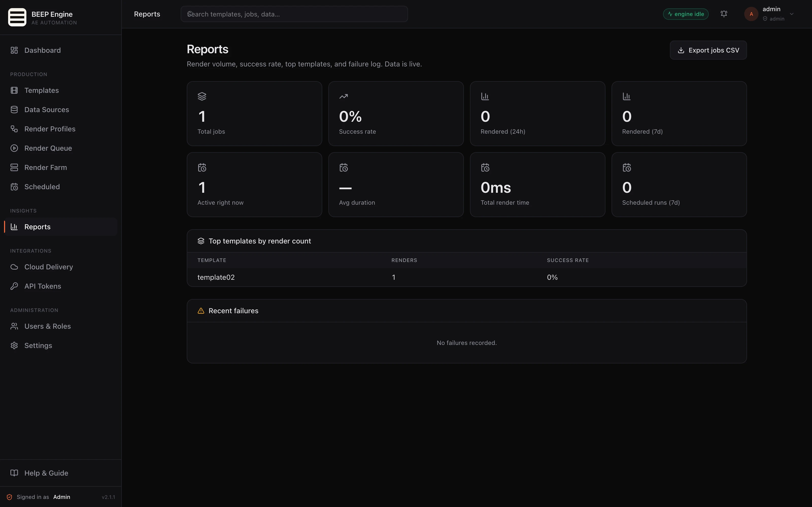Click the v2.1.1 version label
Viewport: 812px width, 507px height.
coord(108,497)
